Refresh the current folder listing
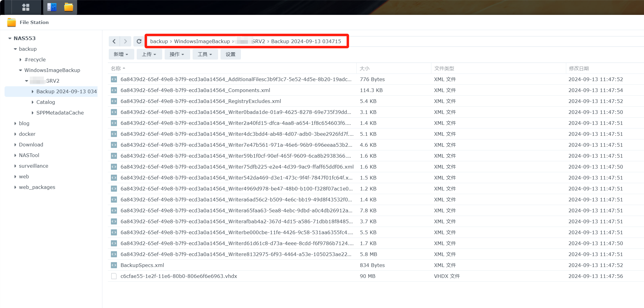 pos(139,41)
